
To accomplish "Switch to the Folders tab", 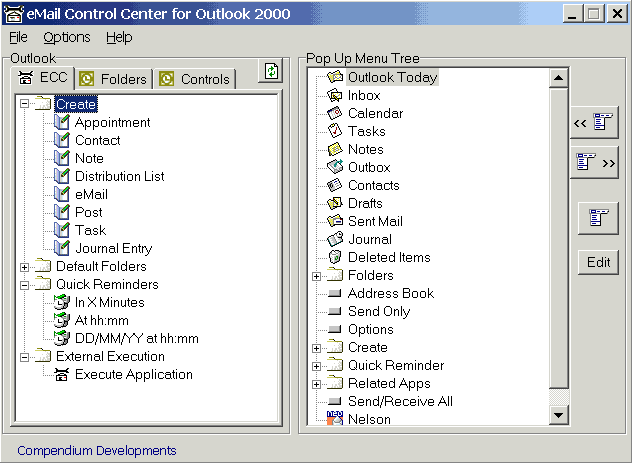I will [x=113, y=79].
